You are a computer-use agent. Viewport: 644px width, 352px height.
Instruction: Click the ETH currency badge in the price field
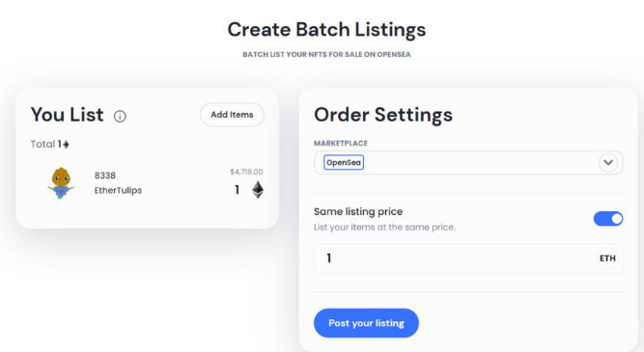point(607,258)
